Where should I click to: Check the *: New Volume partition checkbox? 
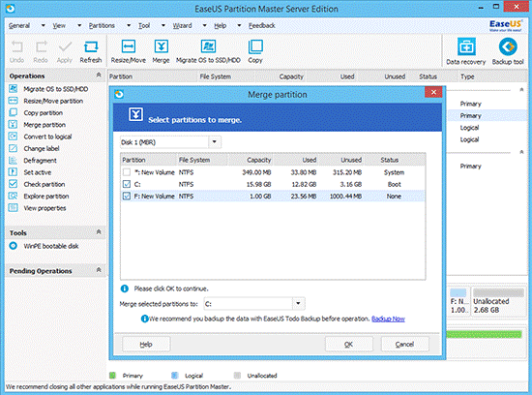(x=127, y=172)
